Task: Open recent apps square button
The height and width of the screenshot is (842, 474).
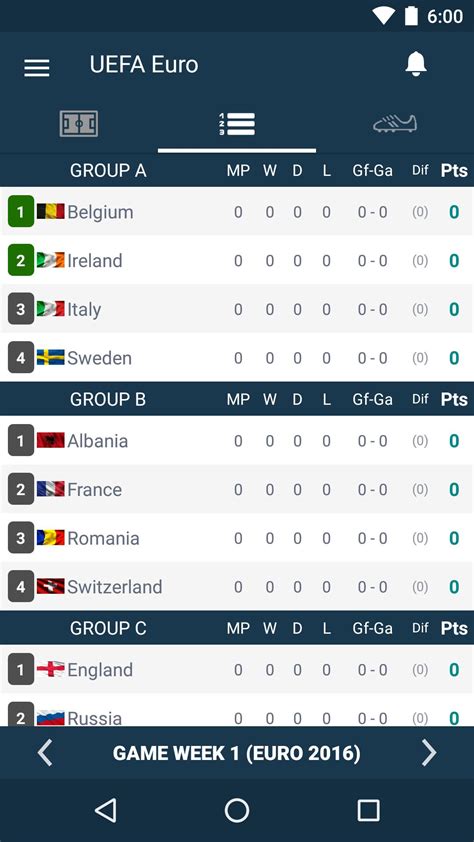Action: click(x=368, y=810)
